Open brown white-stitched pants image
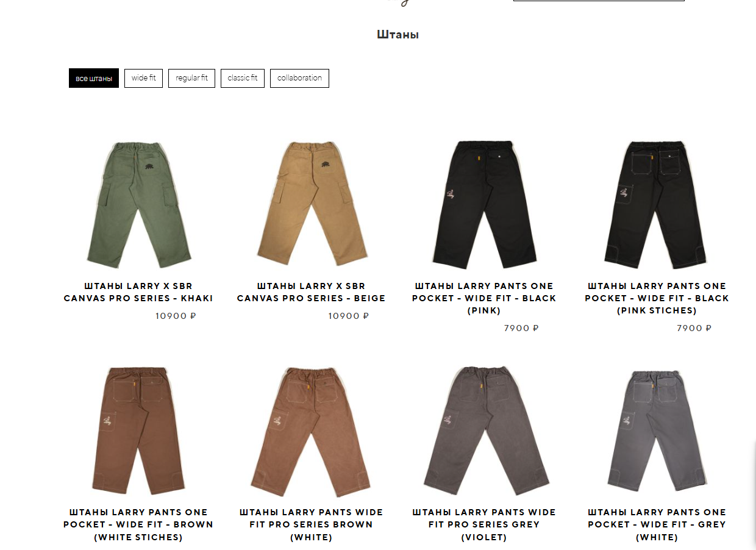The image size is (756, 550). coord(138,430)
